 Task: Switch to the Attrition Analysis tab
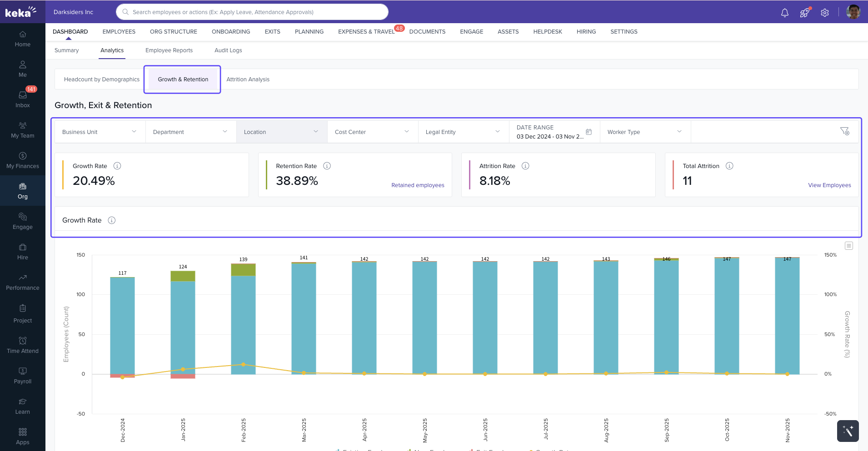[x=248, y=79]
